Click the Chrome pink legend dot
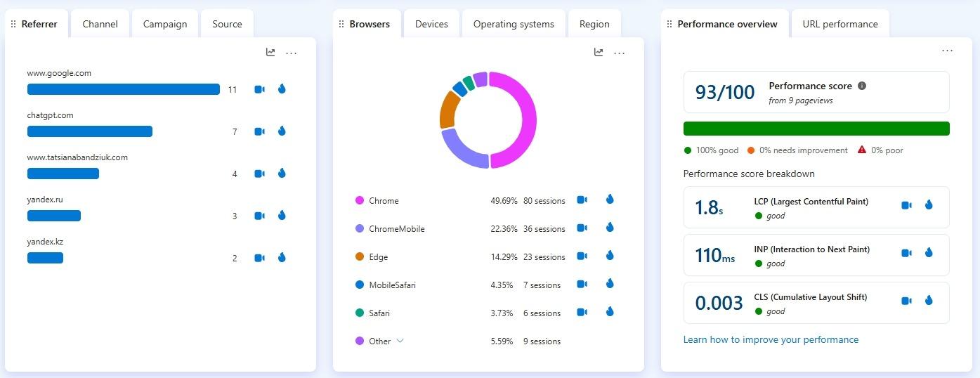This screenshot has width=980, height=378. [x=360, y=200]
